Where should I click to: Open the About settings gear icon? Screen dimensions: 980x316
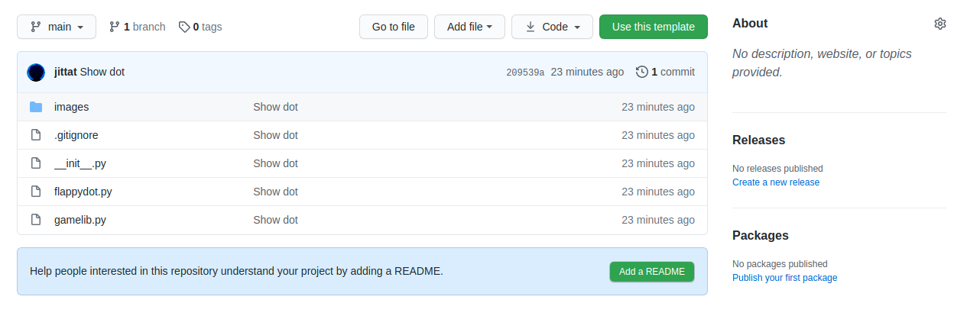click(939, 24)
